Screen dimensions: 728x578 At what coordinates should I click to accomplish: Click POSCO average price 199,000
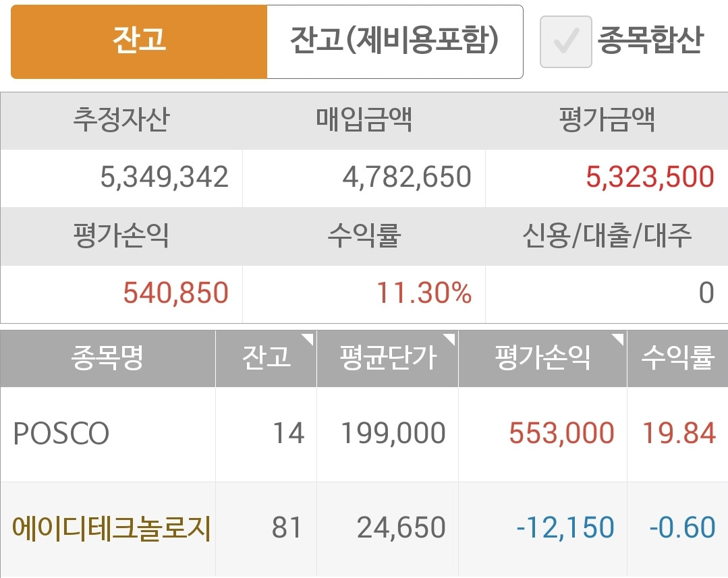pos(393,433)
